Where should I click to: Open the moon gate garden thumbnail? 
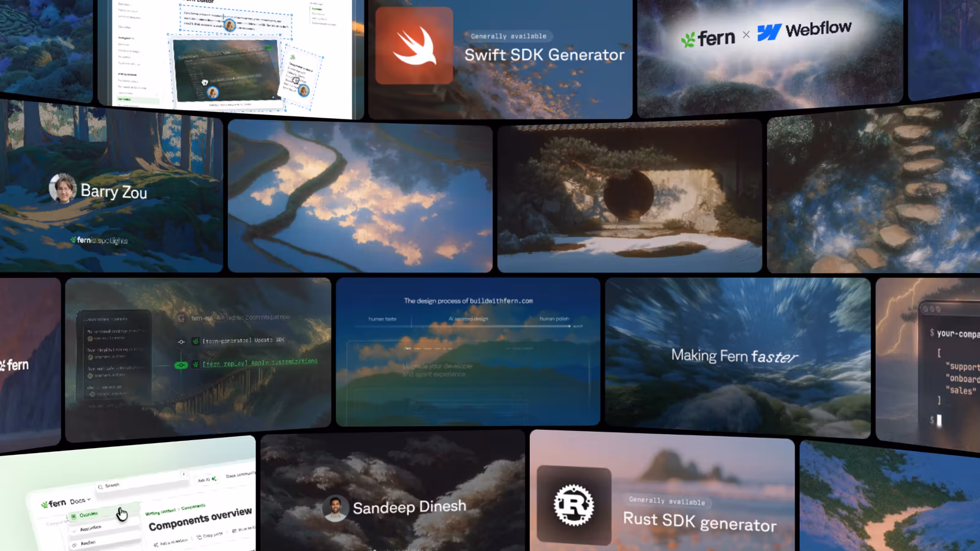point(630,196)
